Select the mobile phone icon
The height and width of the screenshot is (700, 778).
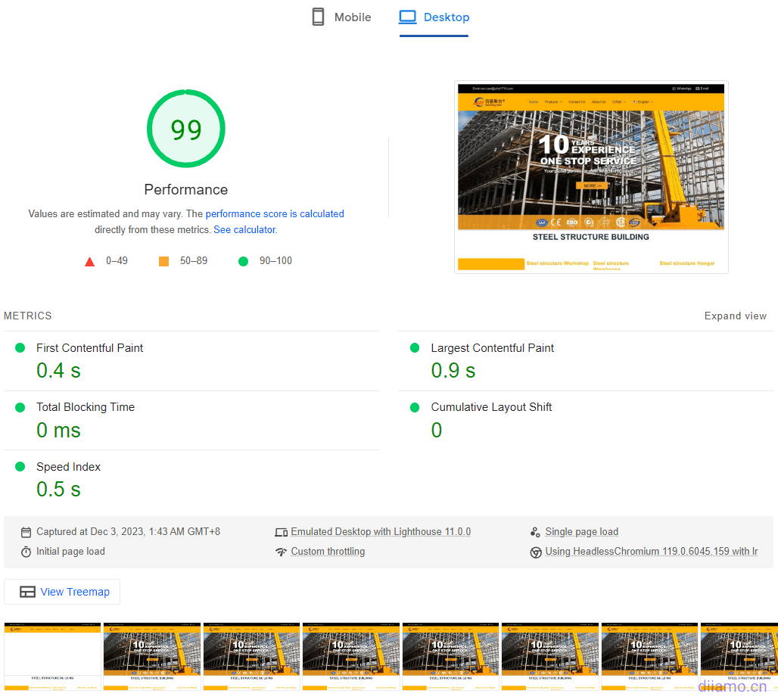point(316,17)
